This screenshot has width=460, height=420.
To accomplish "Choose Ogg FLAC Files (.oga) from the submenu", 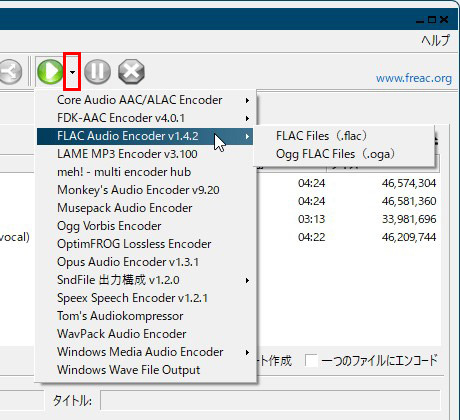I will click(x=344, y=154).
